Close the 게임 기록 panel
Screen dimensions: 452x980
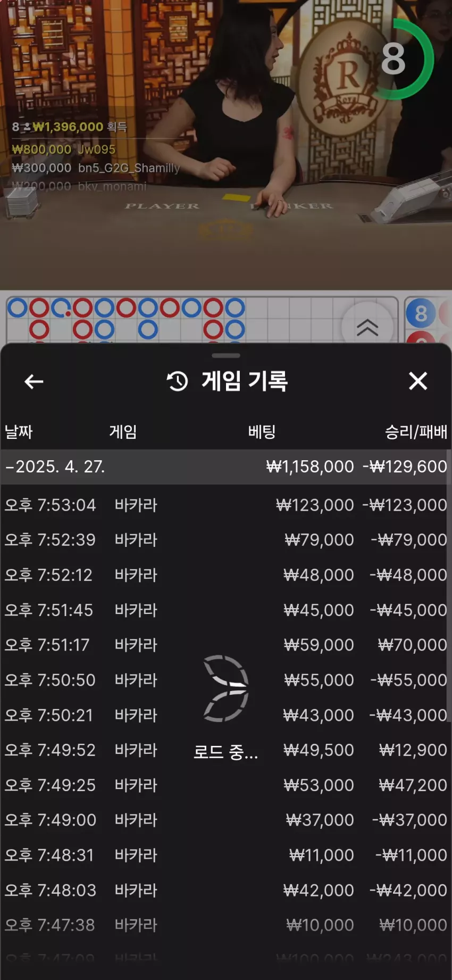click(x=418, y=381)
